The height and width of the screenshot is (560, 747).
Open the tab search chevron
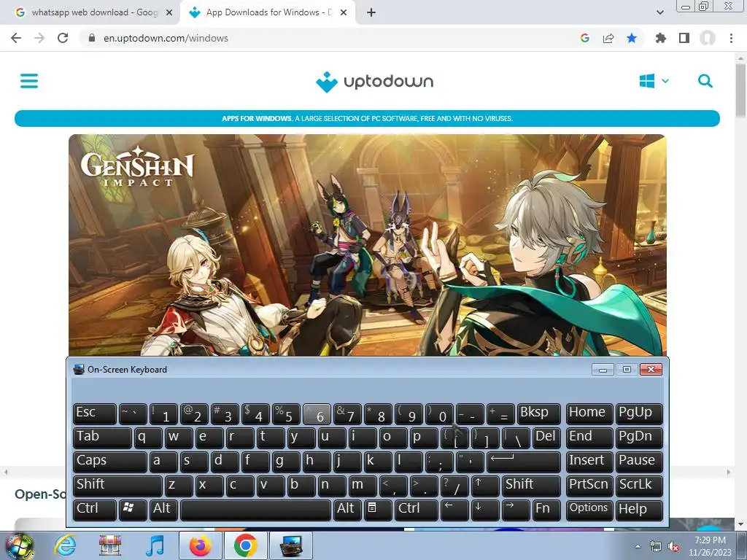coord(659,13)
